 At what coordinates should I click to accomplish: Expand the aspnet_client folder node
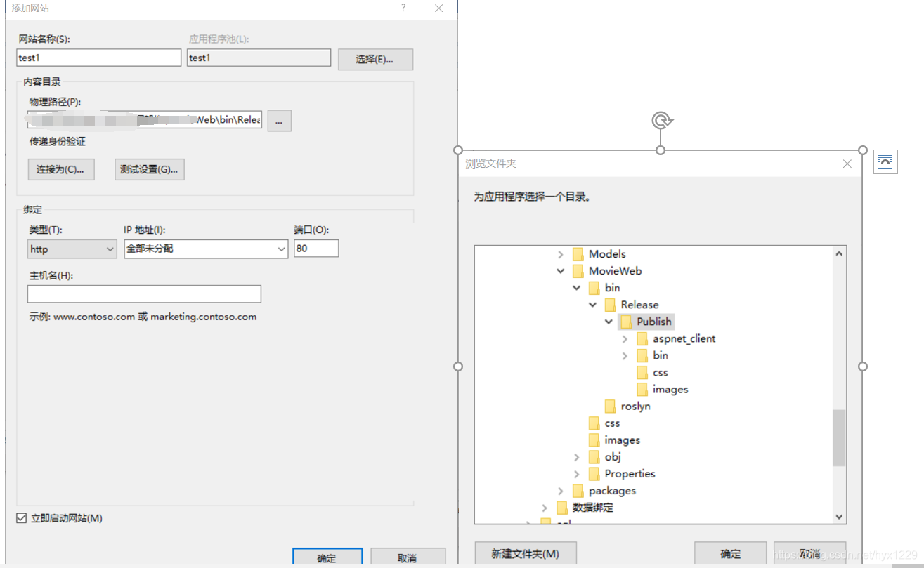[625, 338]
